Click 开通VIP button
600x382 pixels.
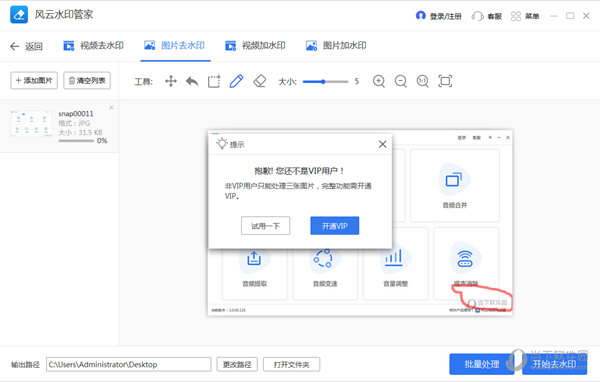click(335, 226)
